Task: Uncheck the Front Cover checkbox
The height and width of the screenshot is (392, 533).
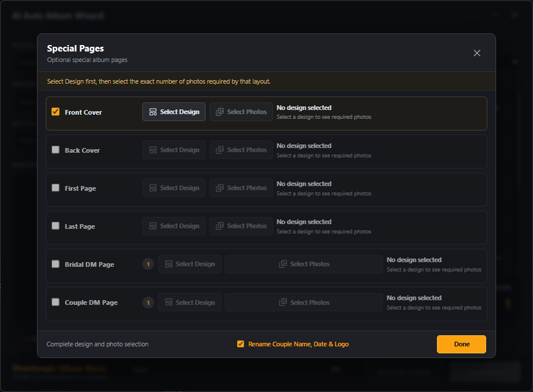Action: click(x=56, y=112)
